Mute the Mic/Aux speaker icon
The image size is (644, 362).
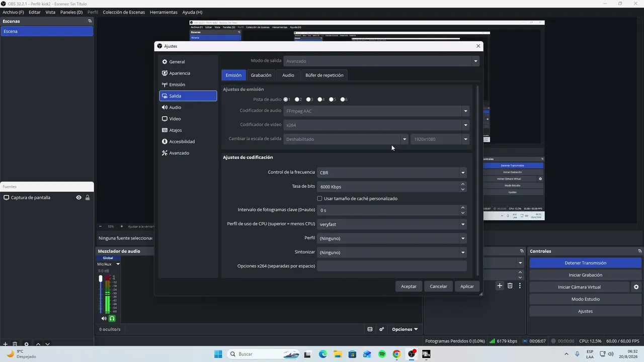tap(104, 318)
